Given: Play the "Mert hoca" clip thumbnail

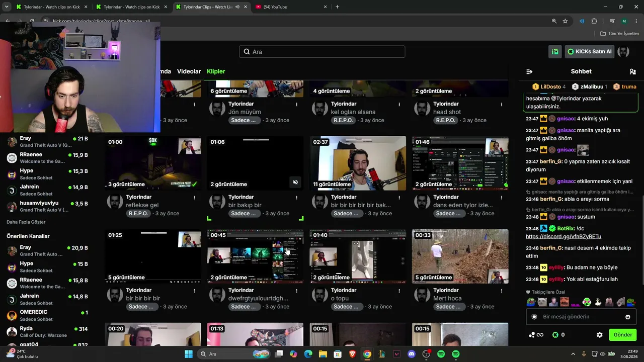Looking at the screenshot, I should point(460,256).
